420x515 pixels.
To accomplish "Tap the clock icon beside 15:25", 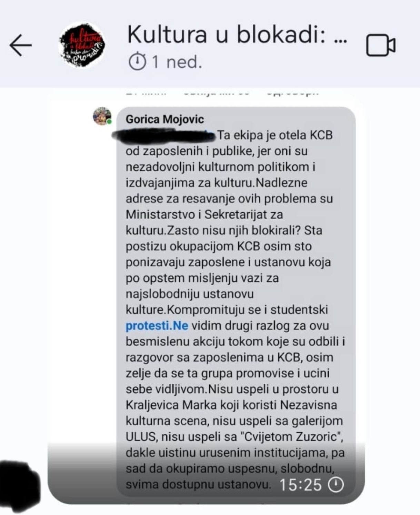I will coord(335,485).
